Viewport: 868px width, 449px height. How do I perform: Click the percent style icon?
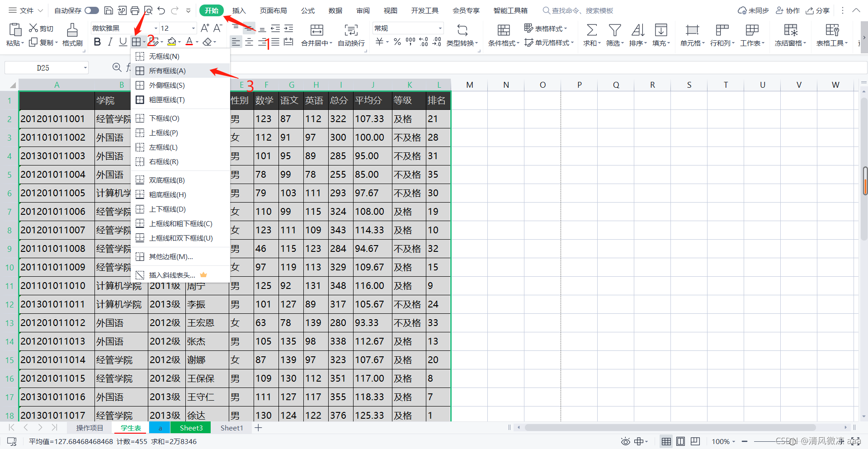[x=397, y=42]
